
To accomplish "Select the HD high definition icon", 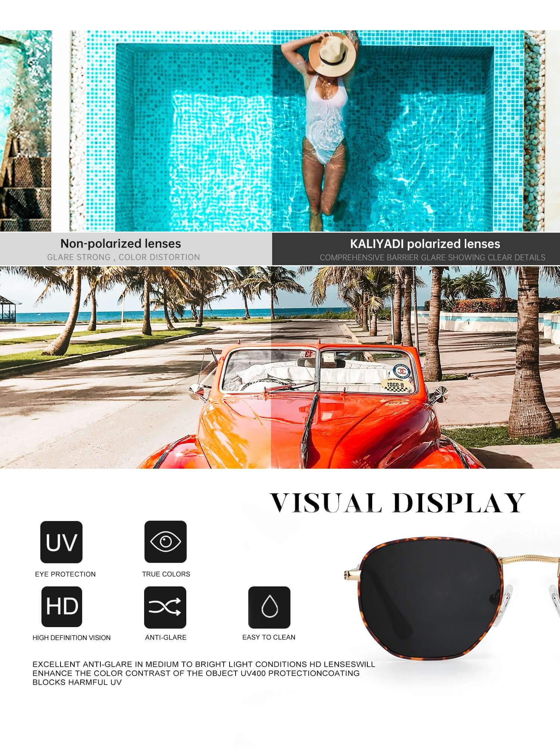I will 62,607.
